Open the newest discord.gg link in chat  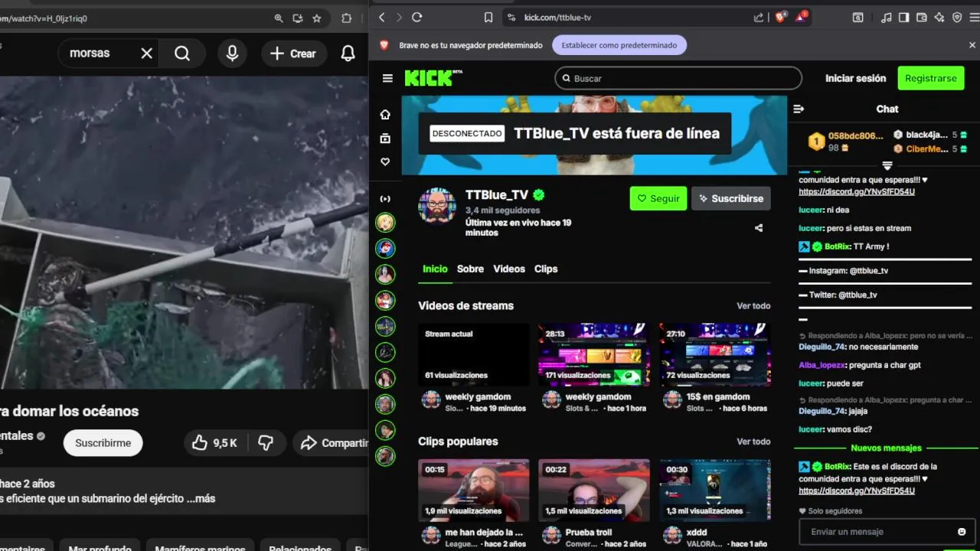[857, 491]
